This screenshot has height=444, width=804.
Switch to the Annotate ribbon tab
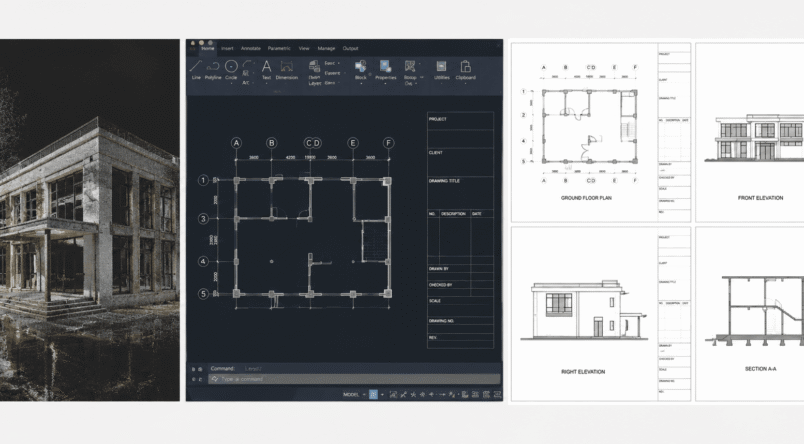coord(251,48)
